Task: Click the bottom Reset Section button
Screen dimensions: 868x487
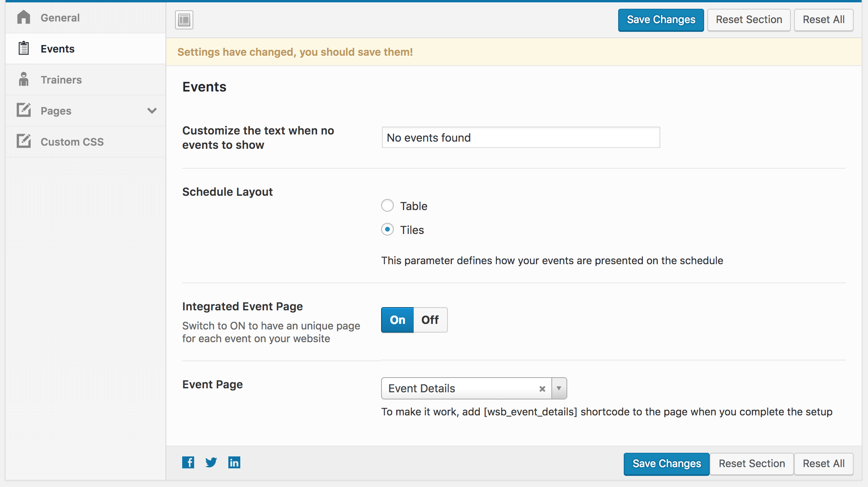Action: [752, 464]
